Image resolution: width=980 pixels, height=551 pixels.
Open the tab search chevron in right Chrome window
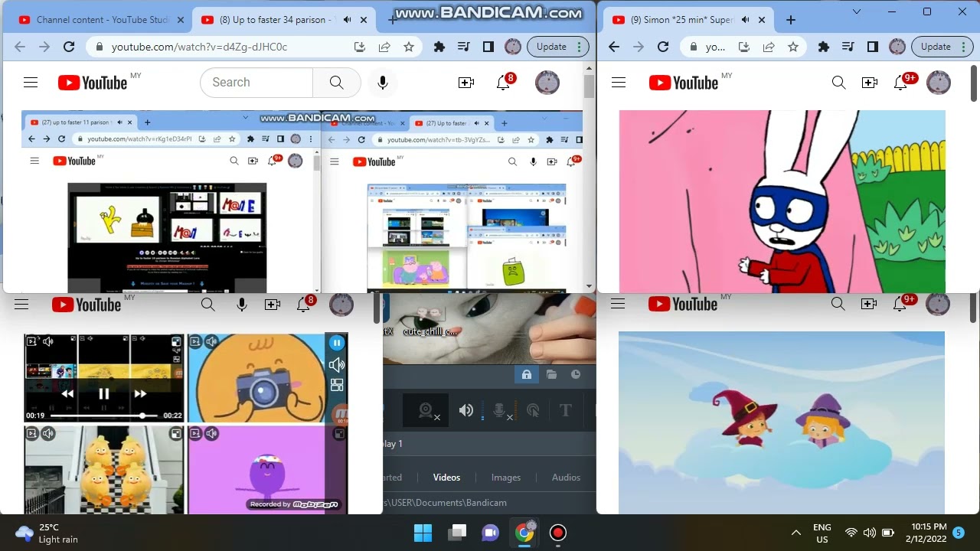coord(857,11)
